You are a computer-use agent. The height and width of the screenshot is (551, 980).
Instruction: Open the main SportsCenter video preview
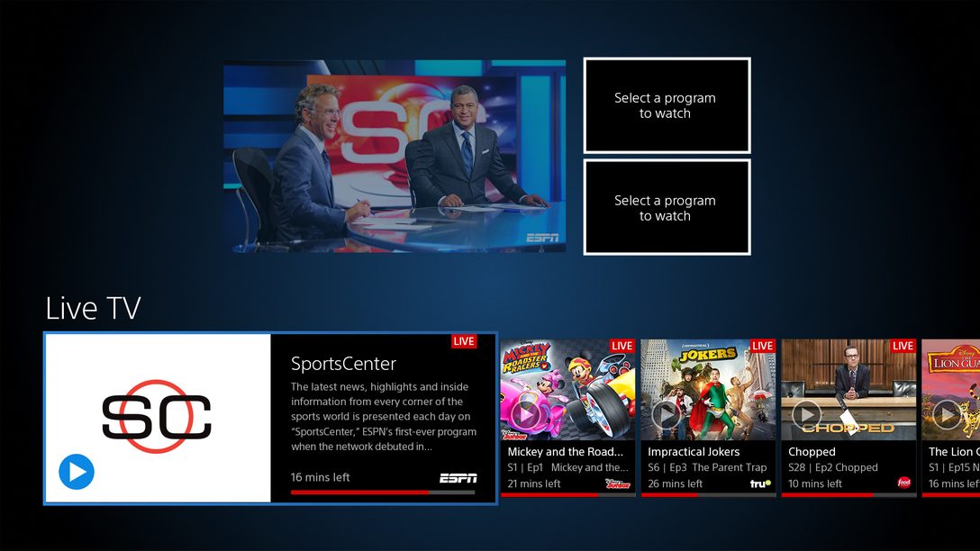(395, 157)
